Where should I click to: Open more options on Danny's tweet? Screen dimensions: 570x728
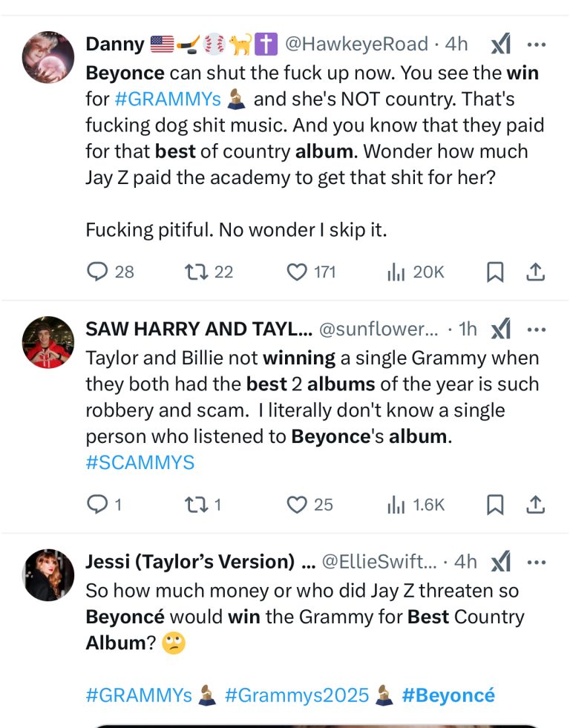[535, 45]
